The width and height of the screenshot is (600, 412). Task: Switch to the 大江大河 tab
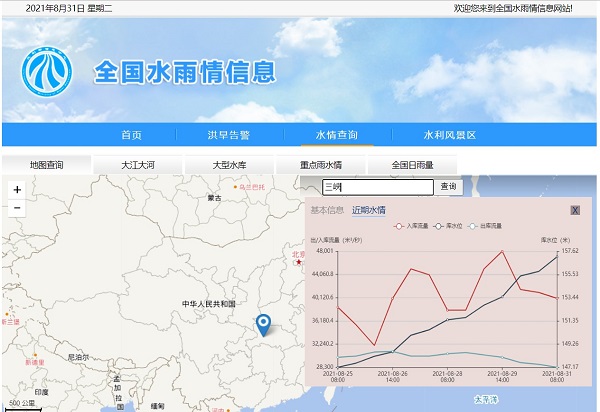click(x=138, y=165)
